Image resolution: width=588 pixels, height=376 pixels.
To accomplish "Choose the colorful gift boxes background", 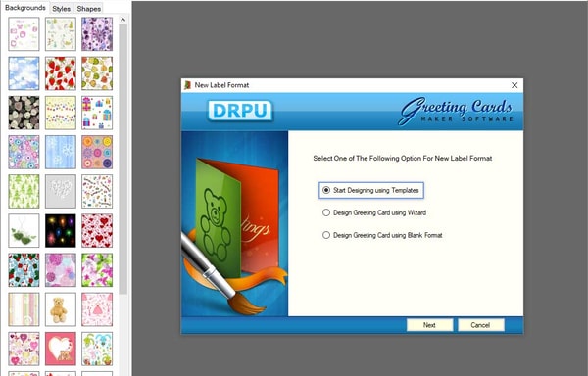I will (x=97, y=113).
